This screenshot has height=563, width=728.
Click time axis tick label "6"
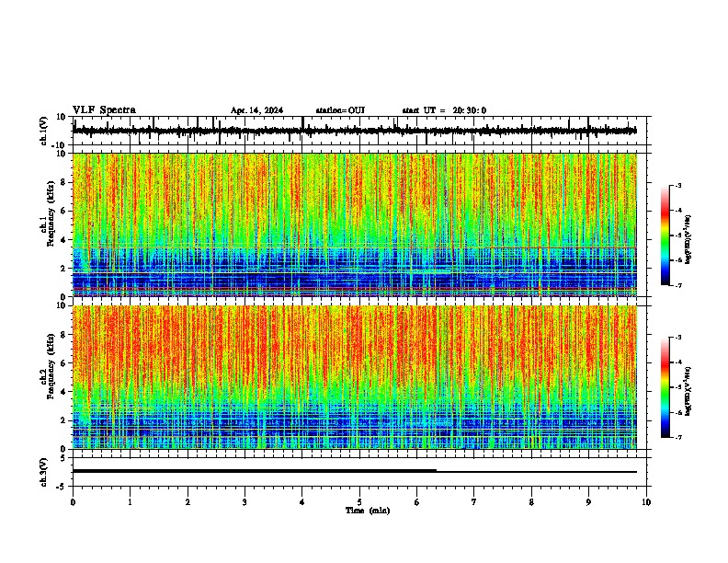(x=417, y=502)
